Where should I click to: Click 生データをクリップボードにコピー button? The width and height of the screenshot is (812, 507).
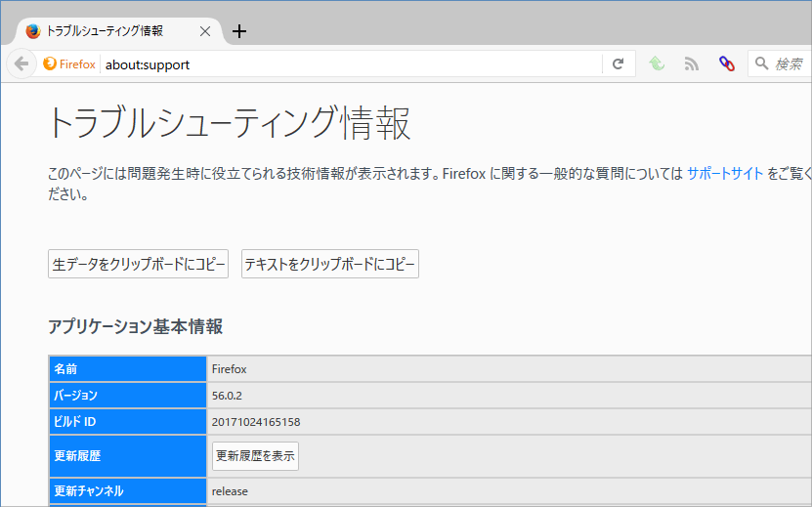[x=139, y=264]
